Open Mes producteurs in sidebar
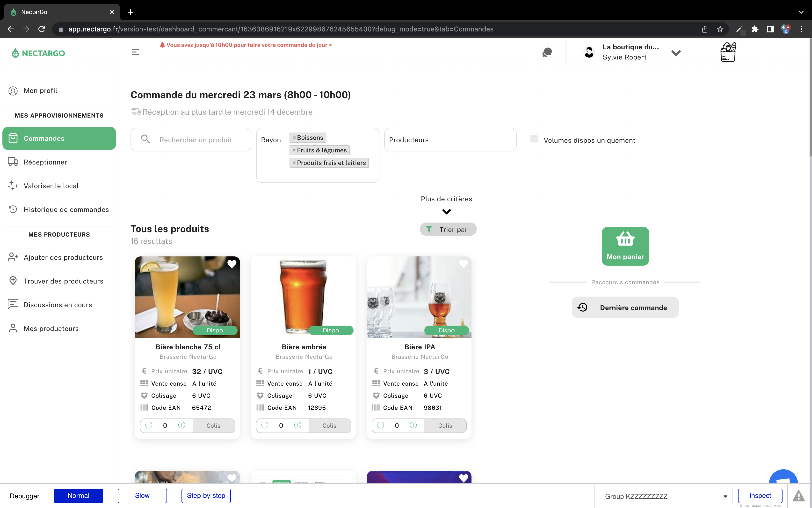This screenshot has width=812, height=508. click(59, 329)
